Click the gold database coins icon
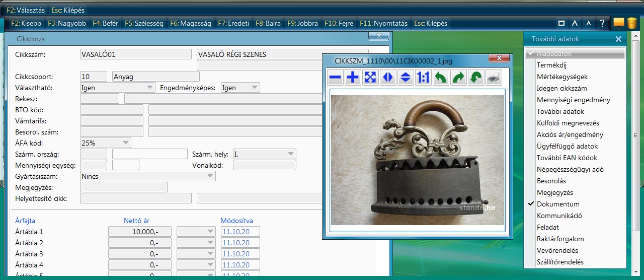 [x=632, y=23]
